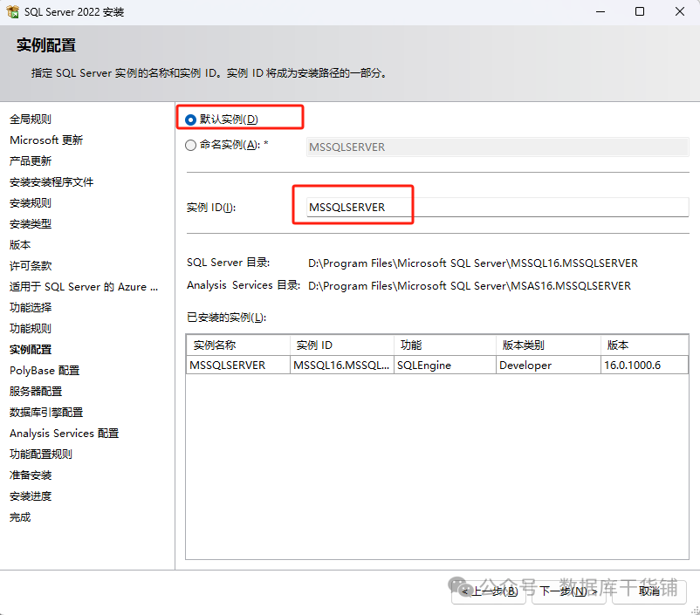Click the bold 实例配置 sidebar step
The height and width of the screenshot is (615, 700).
31,350
